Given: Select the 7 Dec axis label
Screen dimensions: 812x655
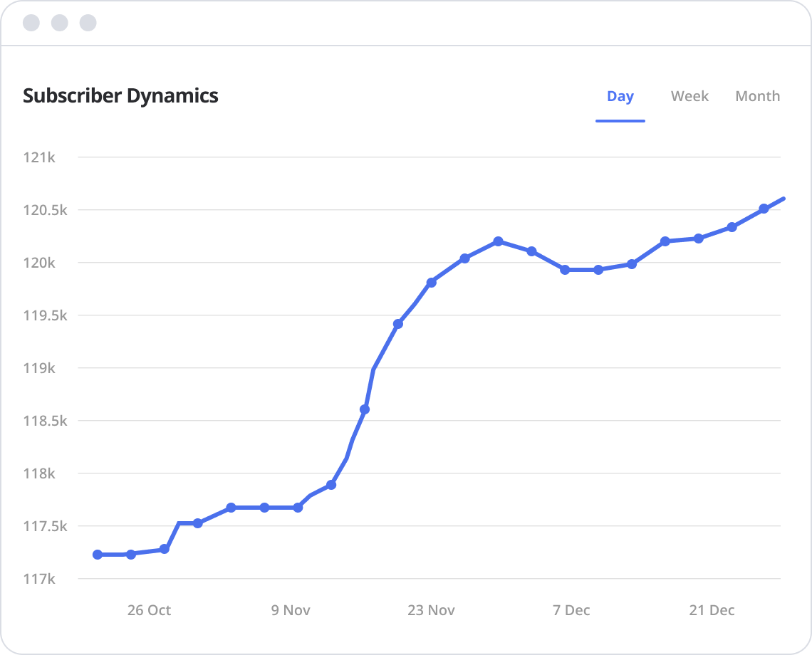Looking at the screenshot, I should click(571, 610).
